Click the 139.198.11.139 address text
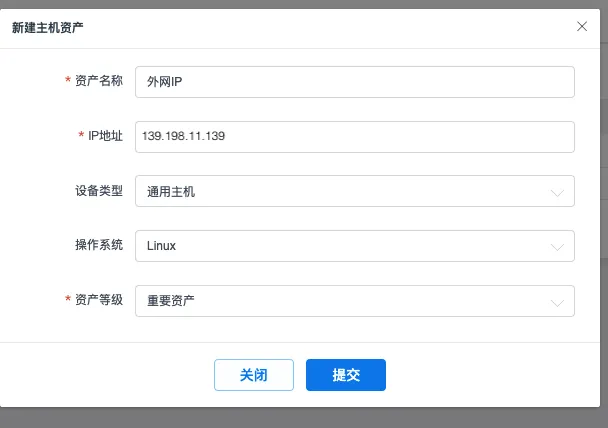608x428 pixels. 183,136
